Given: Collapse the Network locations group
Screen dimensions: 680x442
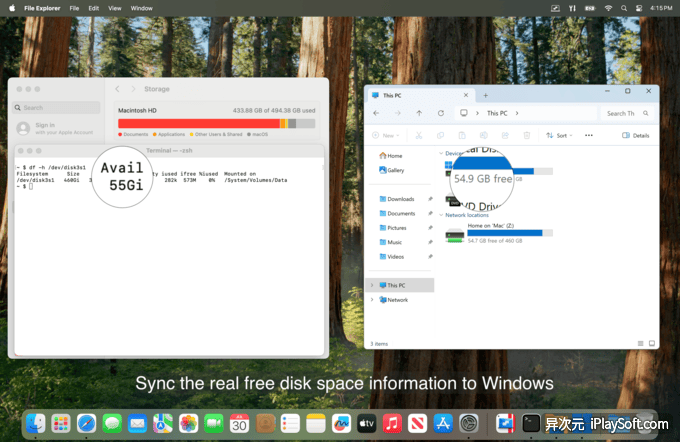Looking at the screenshot, I should [x=441, y=215].
